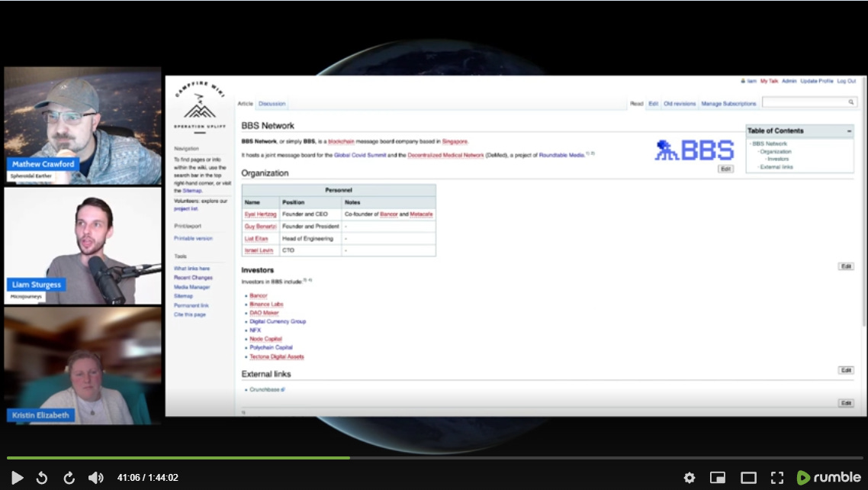Viewport: 868px width, 490px height.
Task: Open the Singapore link
Action: [455, 141]
